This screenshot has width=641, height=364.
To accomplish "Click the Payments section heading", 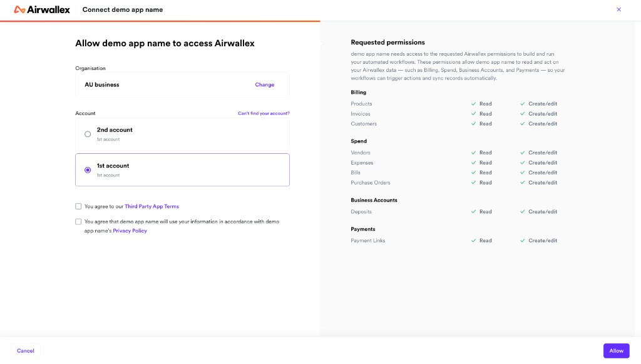I will pos(362,229).
